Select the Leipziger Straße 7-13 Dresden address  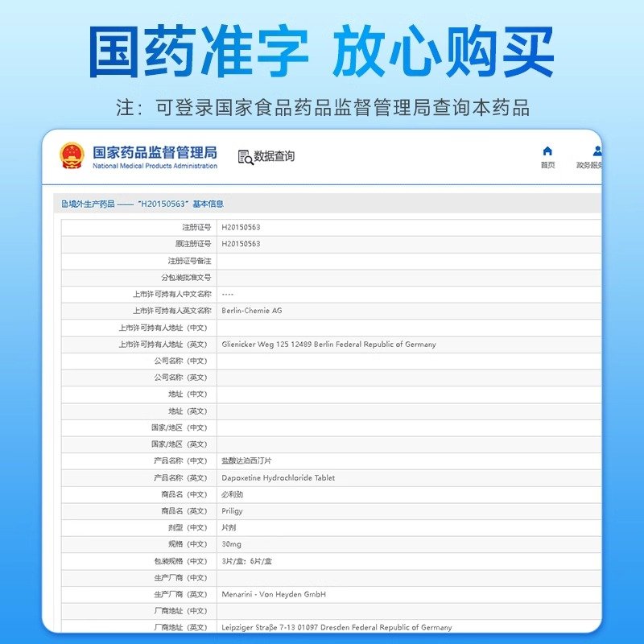[x=336, y=627]
